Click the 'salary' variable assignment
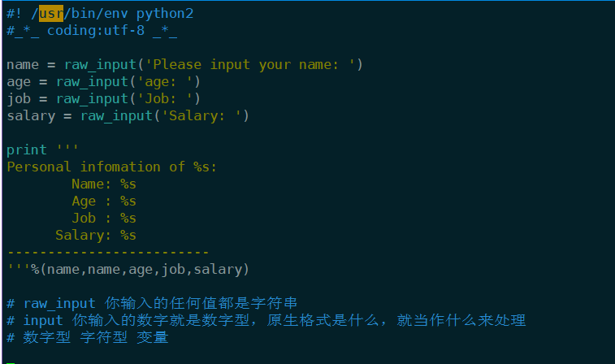This screenshot has width=615, height=364. click(31, 115)
